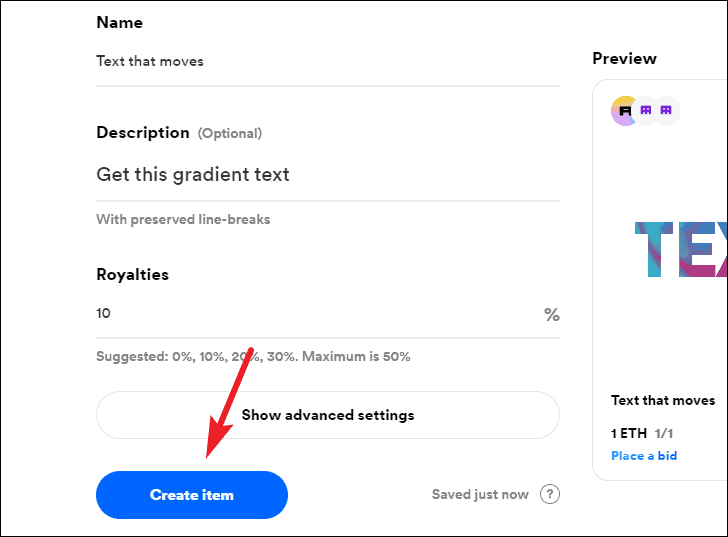Viewport: 728px width, 537px height.
Task: Click the Royalties section label
Action: coord(132,275)
